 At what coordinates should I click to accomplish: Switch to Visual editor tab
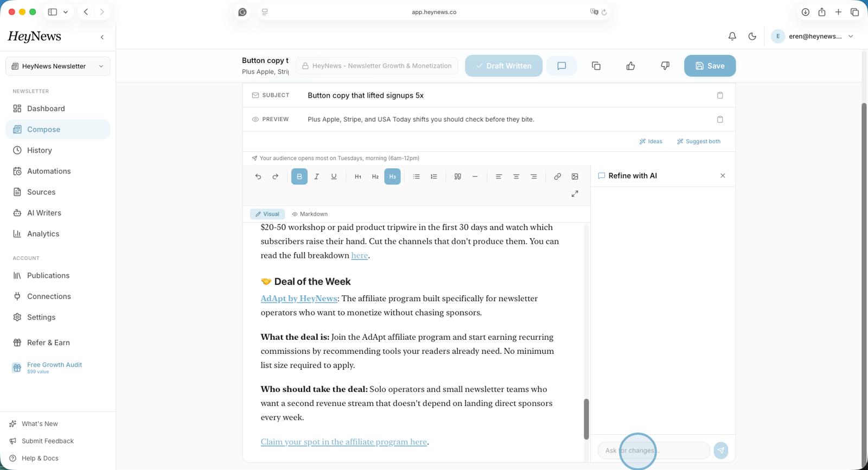tap(267, 214)
